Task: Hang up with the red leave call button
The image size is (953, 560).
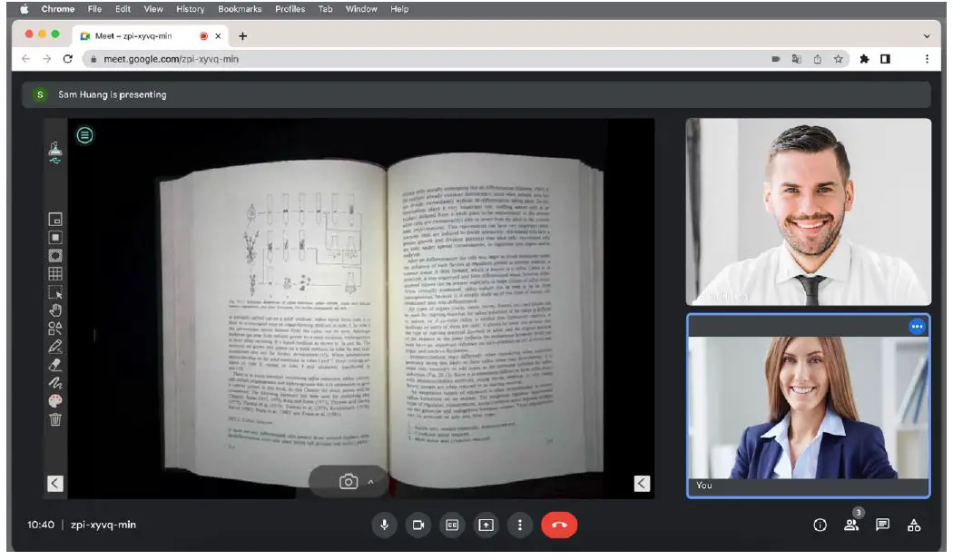Action: click(x=559, y=525)
